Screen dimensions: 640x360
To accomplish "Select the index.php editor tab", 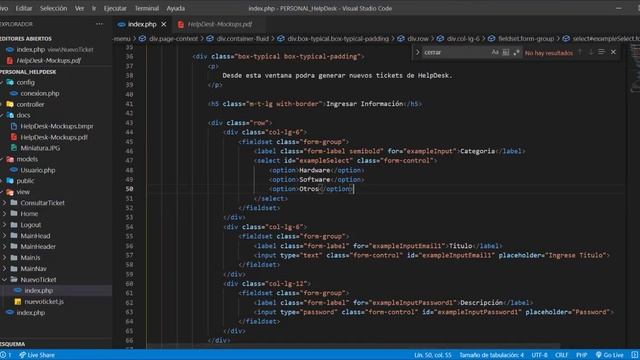I will [142, 24].
